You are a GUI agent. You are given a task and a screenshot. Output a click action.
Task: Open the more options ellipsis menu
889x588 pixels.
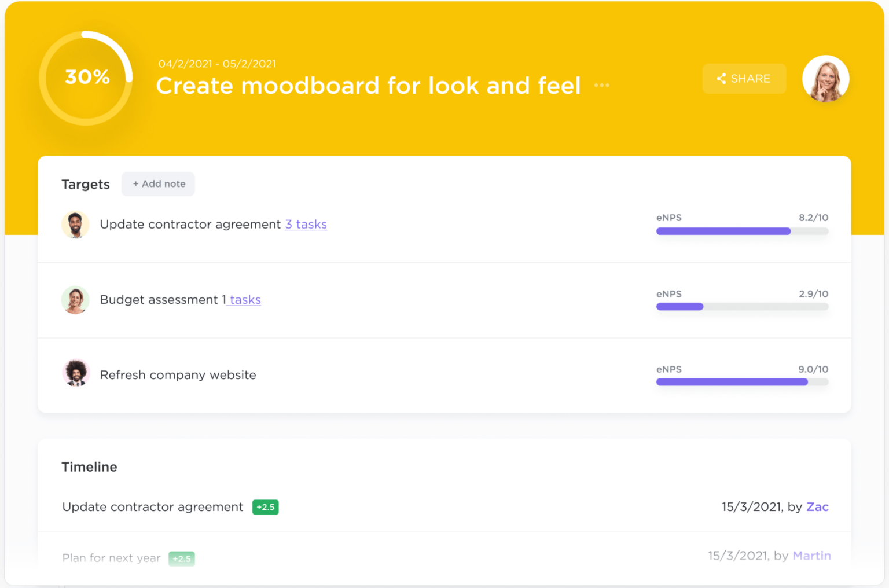click(602, 85)
